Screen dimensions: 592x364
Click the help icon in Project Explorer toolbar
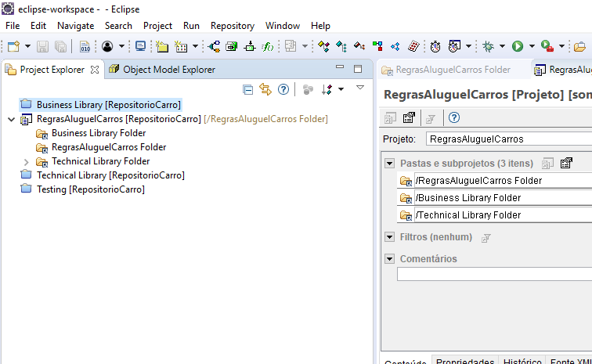click(283, 89)
